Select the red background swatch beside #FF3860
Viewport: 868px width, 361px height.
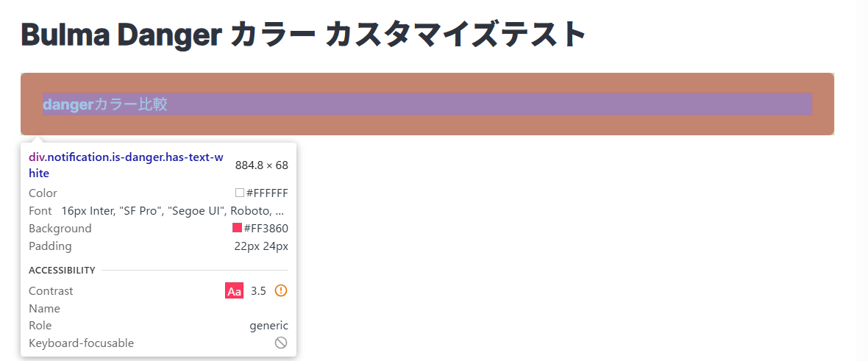pyautogui.click(x=237, y=228)
